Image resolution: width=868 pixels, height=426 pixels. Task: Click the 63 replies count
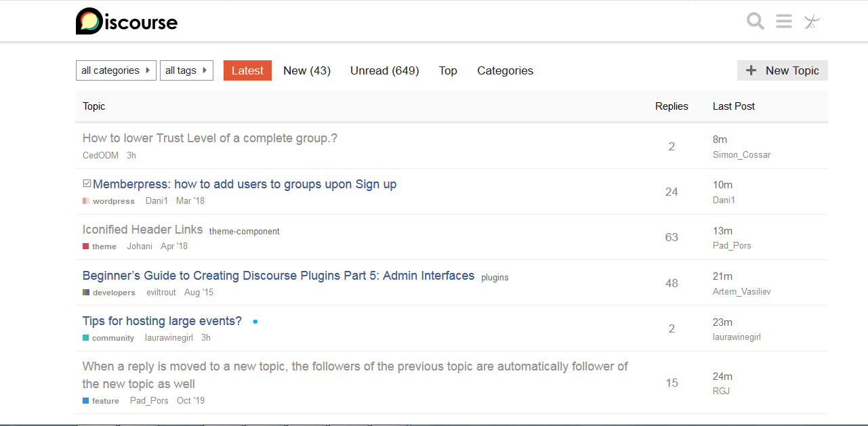[x=671, y=237]
